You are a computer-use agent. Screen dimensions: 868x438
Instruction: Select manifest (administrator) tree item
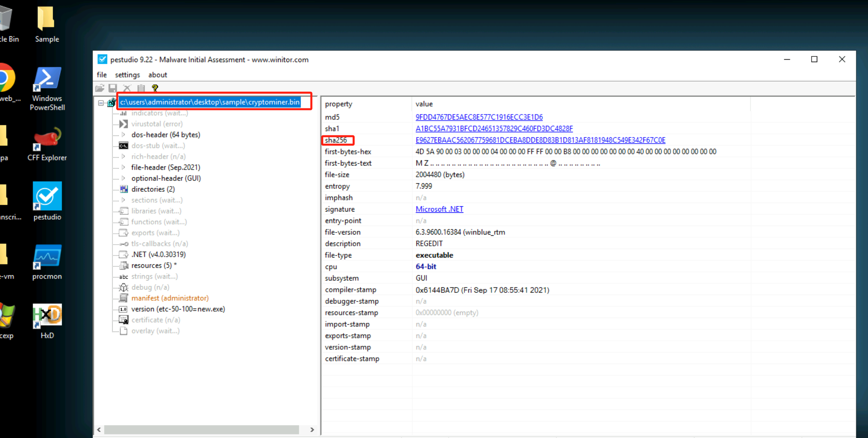(170, 298)
